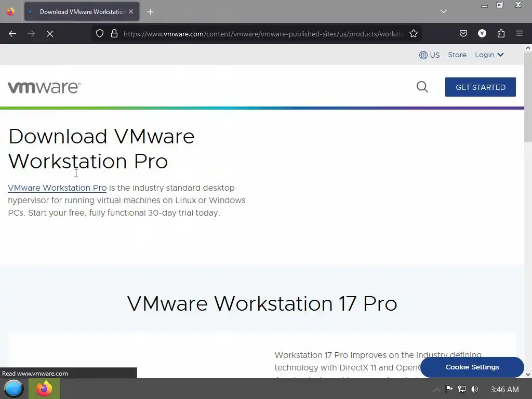Viewport: 532px width, 399px height.
Task: Change the US region globe selector
Action: pos(429,55)
